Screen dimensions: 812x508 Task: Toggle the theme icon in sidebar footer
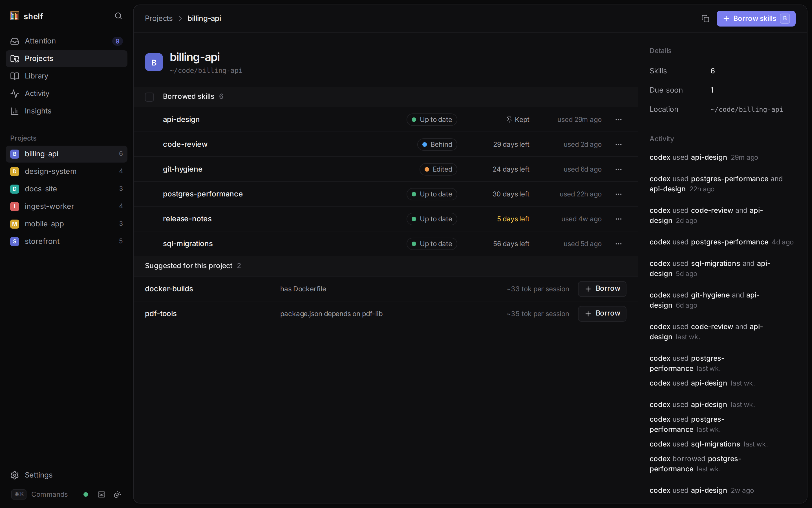pos(118,494)
